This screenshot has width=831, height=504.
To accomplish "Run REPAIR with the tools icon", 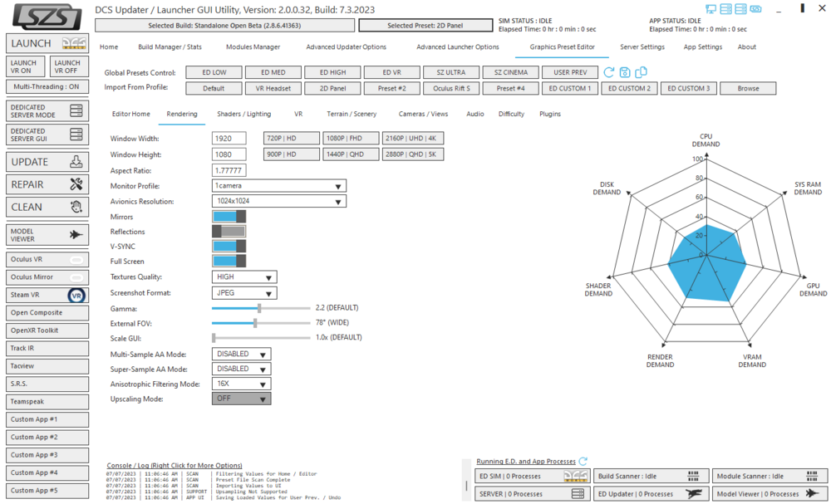I will coord(47,185).
